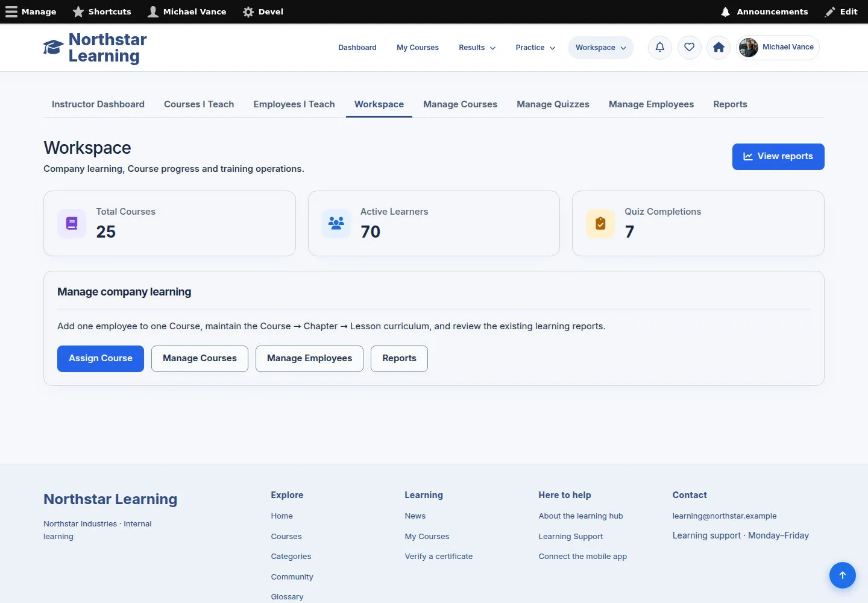
Task: Click the Active Learners people icon
Action: 336,224
